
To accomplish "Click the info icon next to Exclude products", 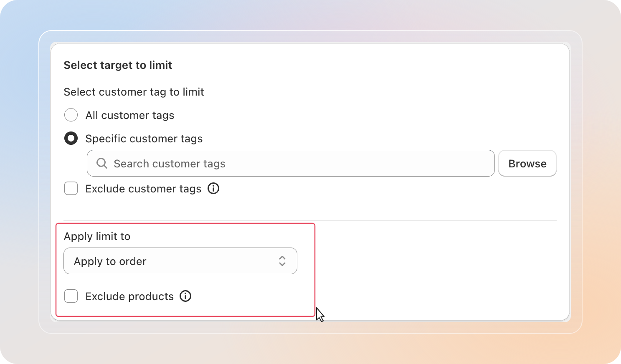I will [185, 296].
